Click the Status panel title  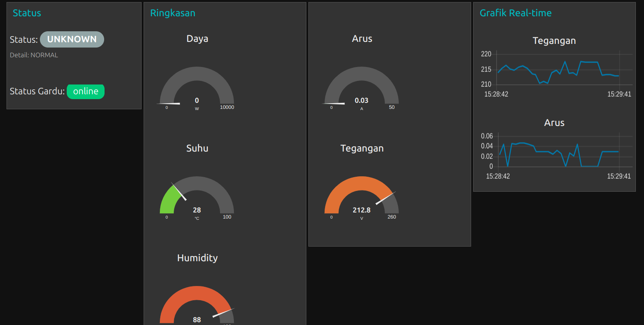coord(27,13)
